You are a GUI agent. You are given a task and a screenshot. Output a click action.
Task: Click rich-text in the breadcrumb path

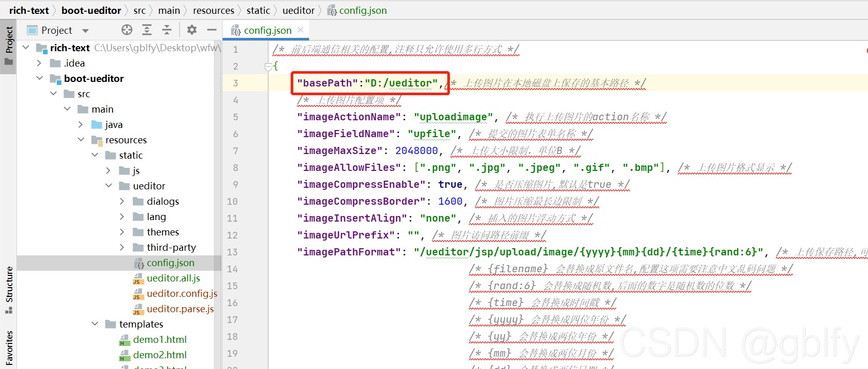point(29,10)
